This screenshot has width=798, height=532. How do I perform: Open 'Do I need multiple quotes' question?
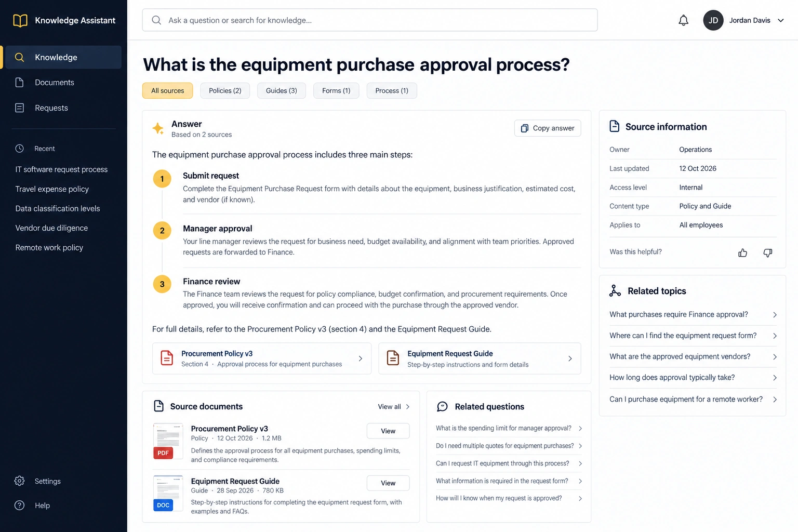[x=509, y=446]
